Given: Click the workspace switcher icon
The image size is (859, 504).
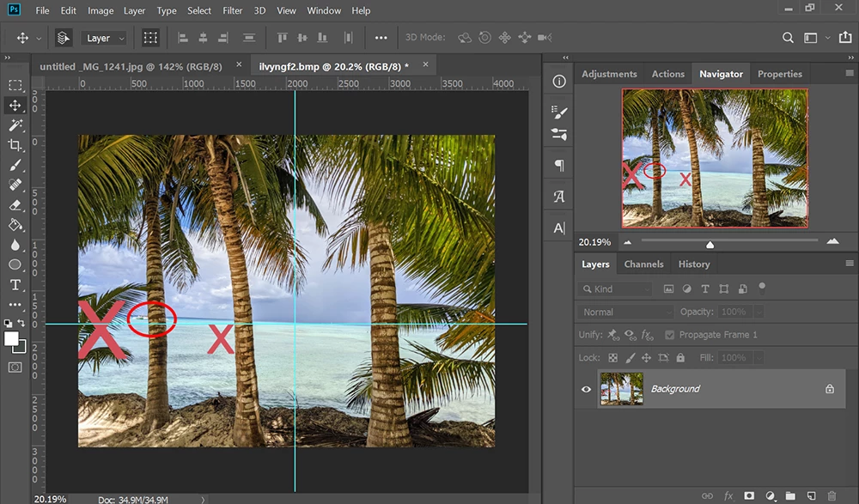Looking at the screenshot, I should [x=810, y=38].
